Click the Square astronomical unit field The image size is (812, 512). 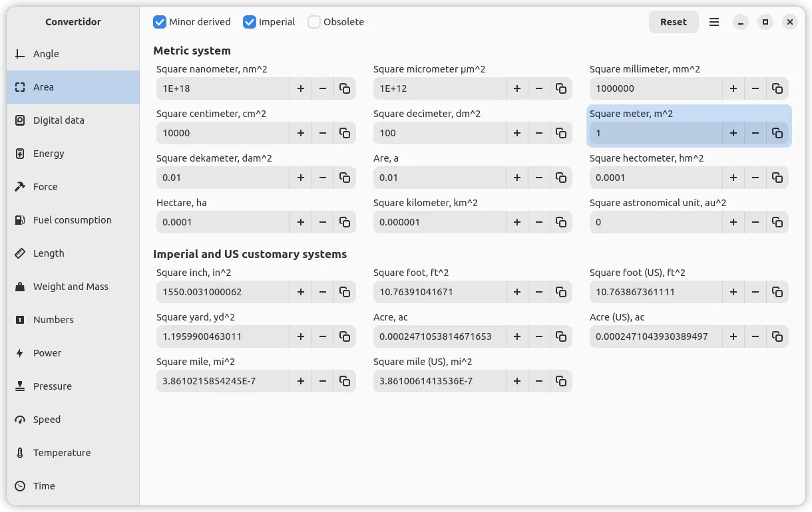coord(656,222)
